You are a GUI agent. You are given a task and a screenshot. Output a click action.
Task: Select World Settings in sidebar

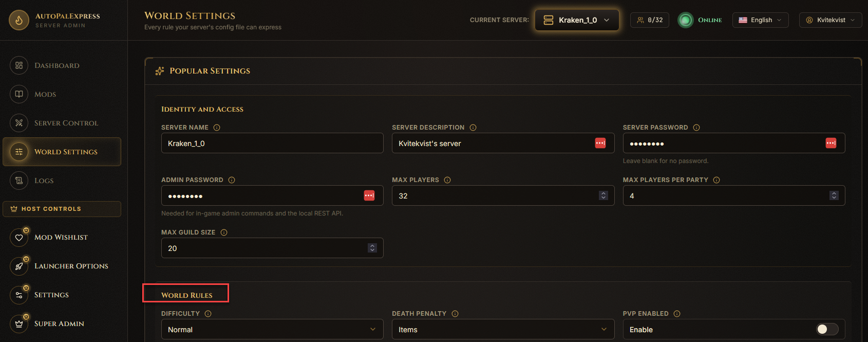62,152
